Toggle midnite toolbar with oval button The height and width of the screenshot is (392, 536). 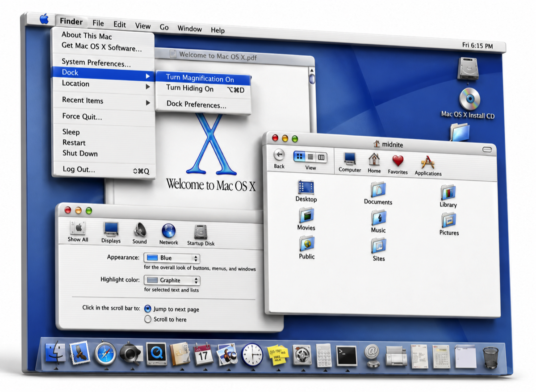click(x=487, y=150)
